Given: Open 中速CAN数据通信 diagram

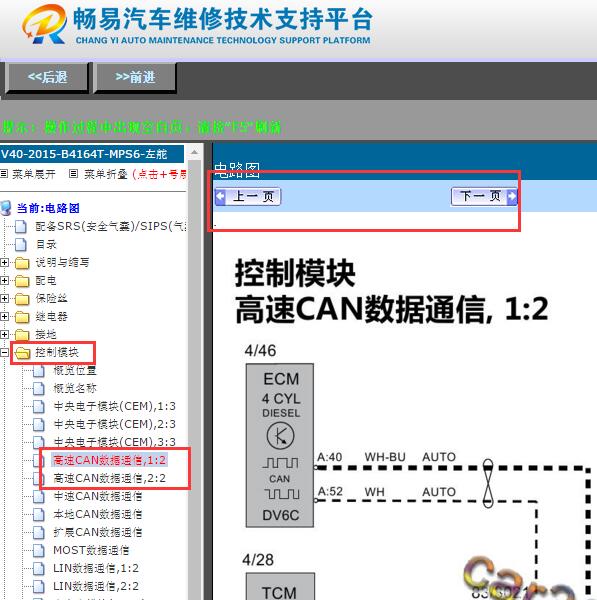Looking at the screenshot, I should click(x=98, y=496).
